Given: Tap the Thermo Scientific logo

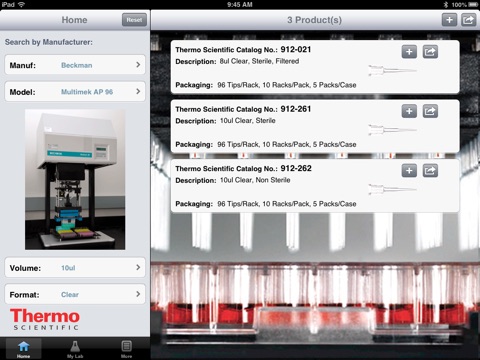Looking at the screenshot, I should [45, 319].
